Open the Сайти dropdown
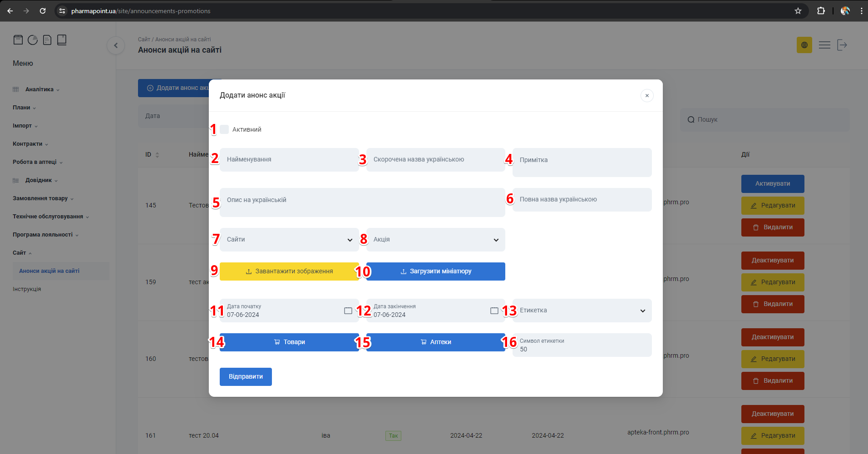 [289, 240]
